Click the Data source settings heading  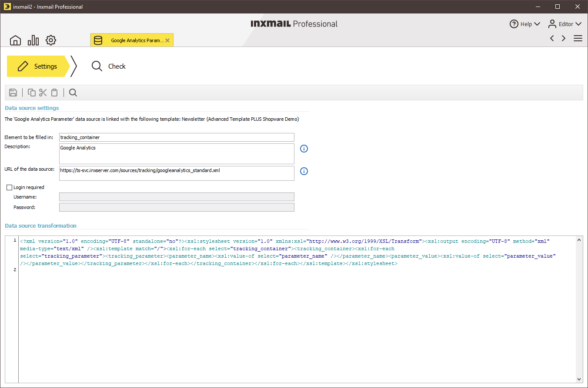point(32,108)
